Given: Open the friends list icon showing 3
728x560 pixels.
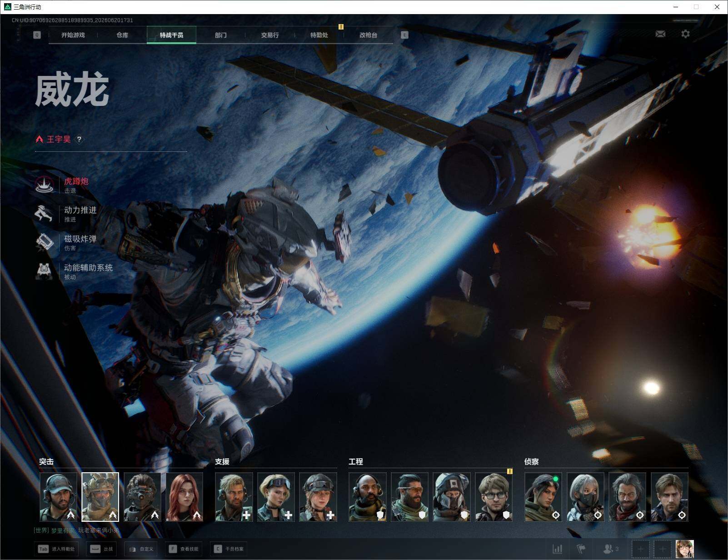Looking at the screenshot, I should coord(610,549).
